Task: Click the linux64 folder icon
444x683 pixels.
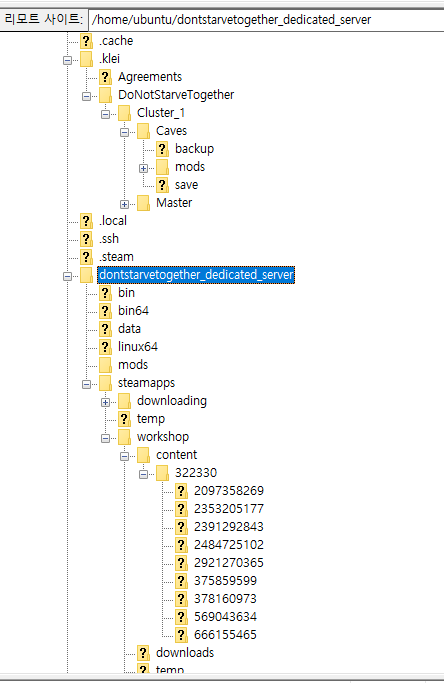Action: [105, 347]
